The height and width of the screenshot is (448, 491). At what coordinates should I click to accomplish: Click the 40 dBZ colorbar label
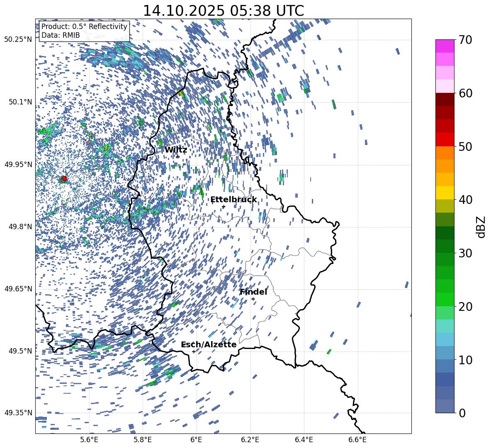pos(465,200)
